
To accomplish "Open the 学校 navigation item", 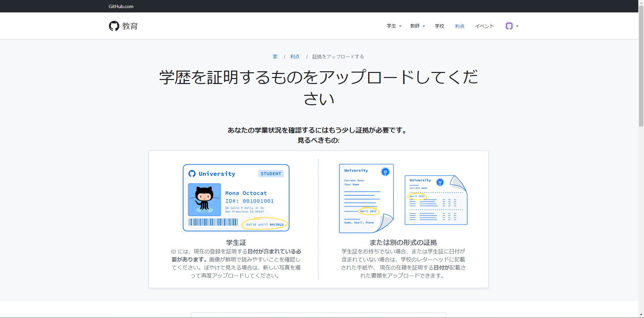I will pyautogui.click(x=439, y=26).
